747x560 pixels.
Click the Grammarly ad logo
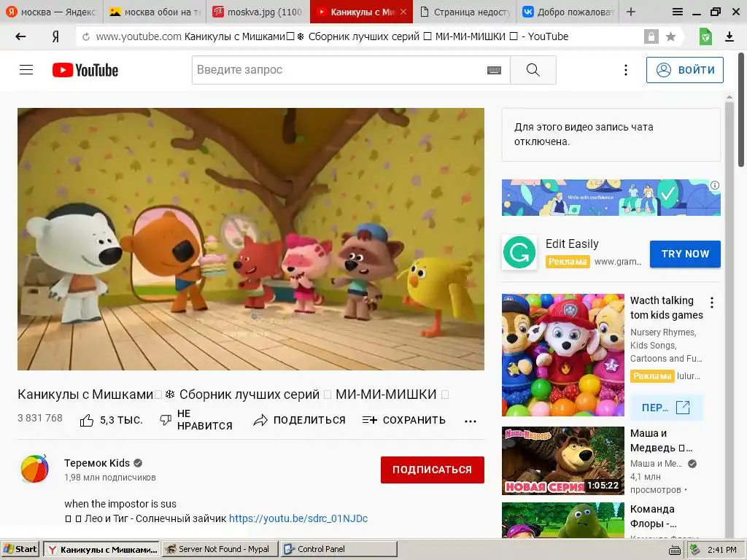[519, 252]
